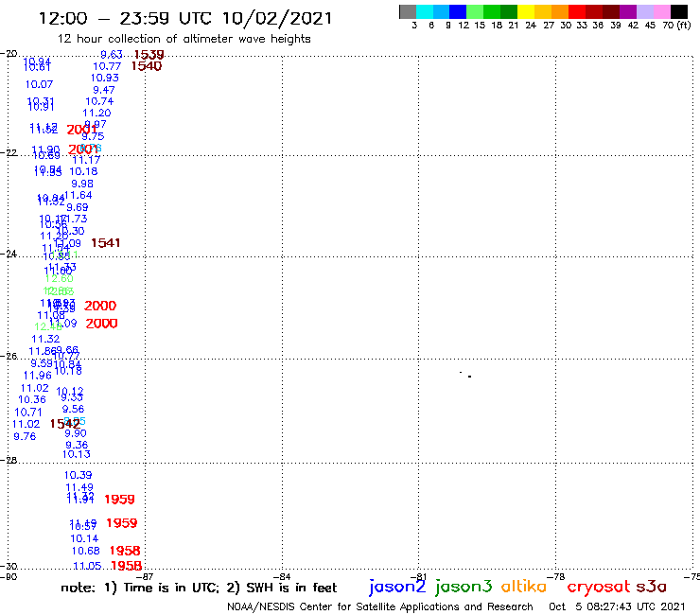
Task: Click the dark blue legend swatch
Action: point(459,11)
